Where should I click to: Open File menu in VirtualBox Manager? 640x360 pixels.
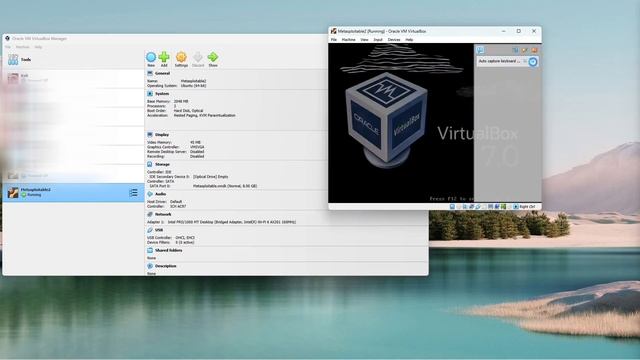pos(8,47)
